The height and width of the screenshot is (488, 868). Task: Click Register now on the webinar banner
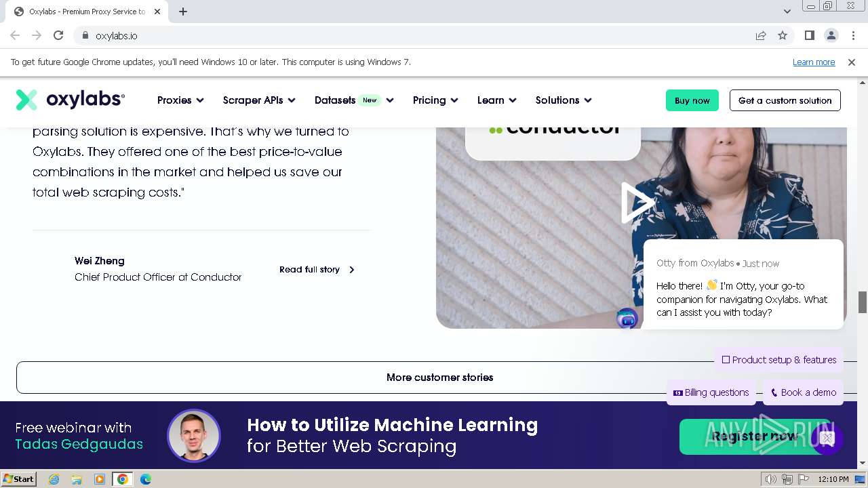click(x=754, y=436)
